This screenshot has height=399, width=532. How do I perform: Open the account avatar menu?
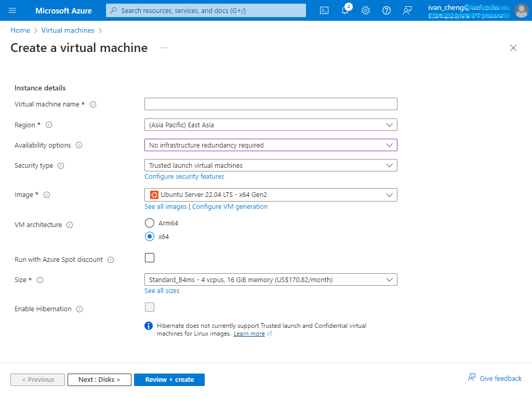522,10
